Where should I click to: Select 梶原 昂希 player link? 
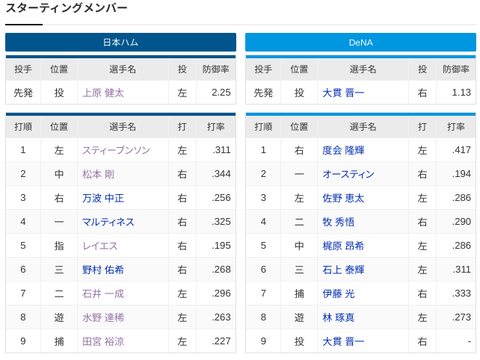343,246
